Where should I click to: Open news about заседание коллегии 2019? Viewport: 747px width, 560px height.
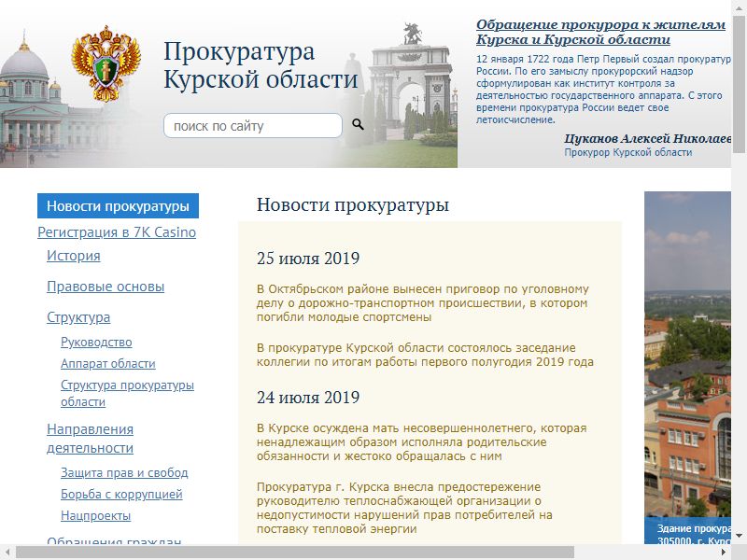point(425,355)
